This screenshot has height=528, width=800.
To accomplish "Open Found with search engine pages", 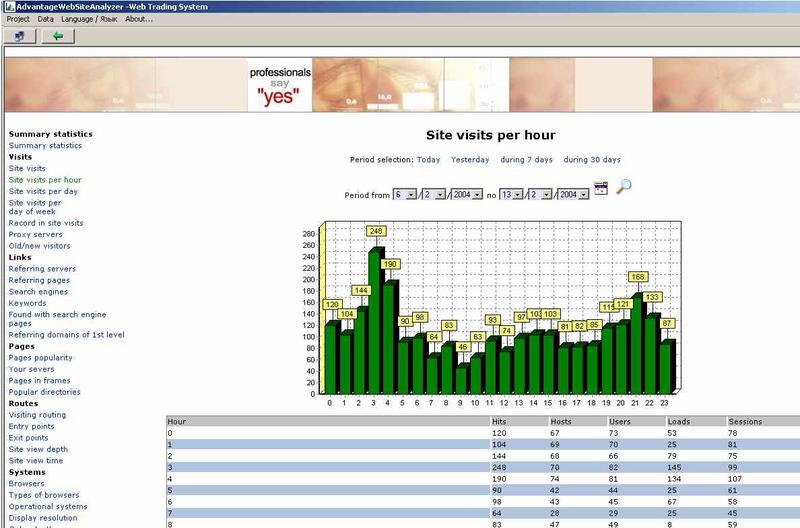I will 57,319.
